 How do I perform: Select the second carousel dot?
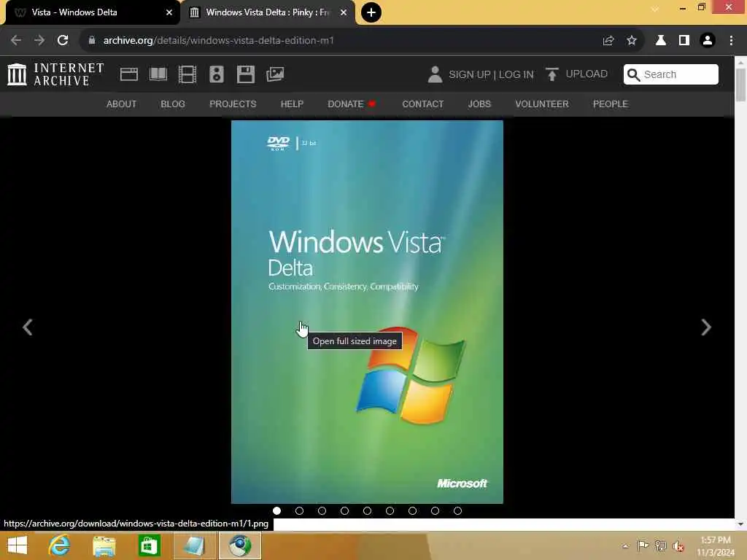(299, 510)
